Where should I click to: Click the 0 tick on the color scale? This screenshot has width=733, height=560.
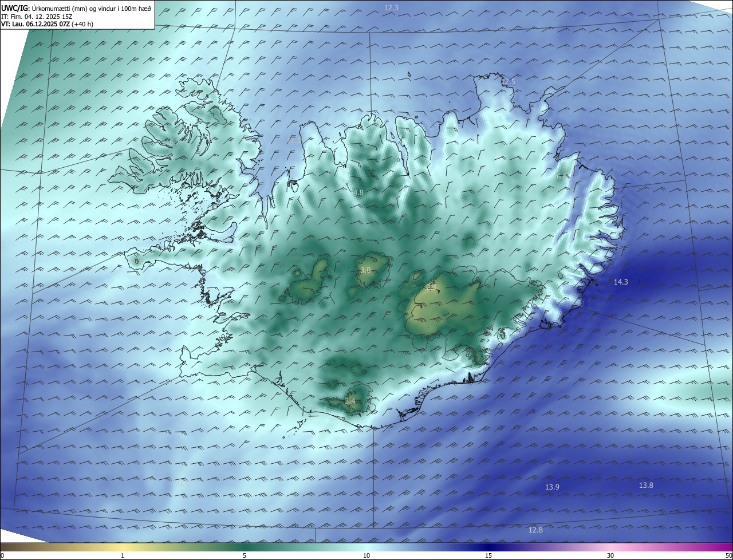pos(2,555)
